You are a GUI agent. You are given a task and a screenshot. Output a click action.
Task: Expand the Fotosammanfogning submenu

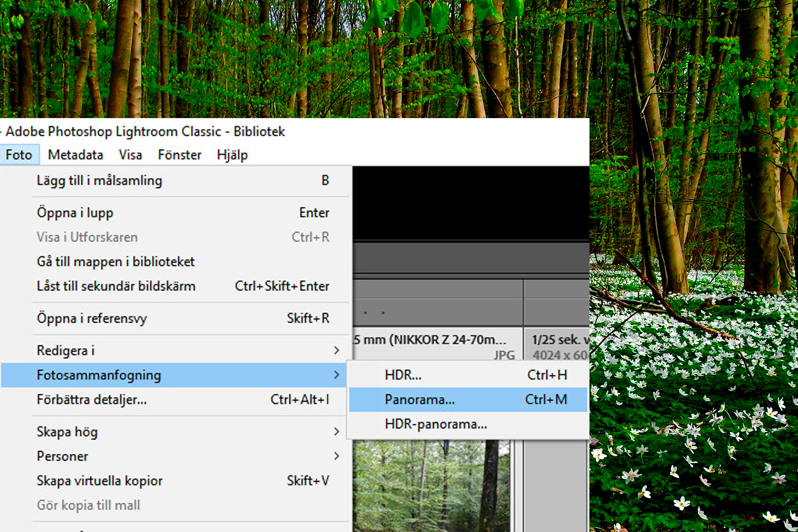[99, 375]
